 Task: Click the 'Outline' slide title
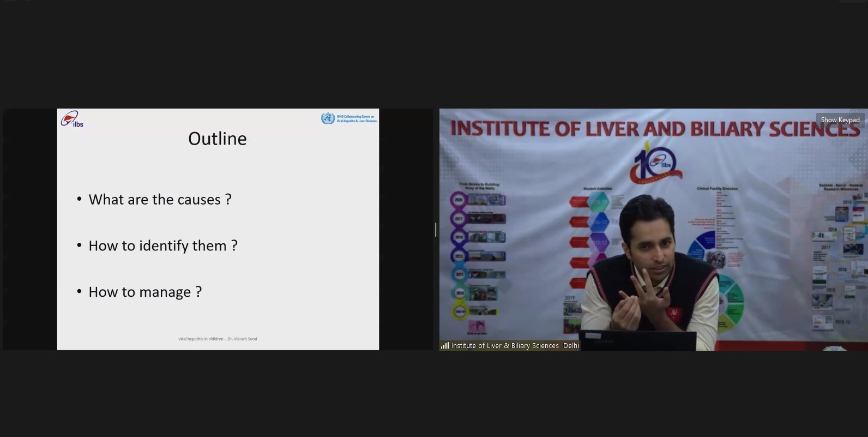pos(218,139)
